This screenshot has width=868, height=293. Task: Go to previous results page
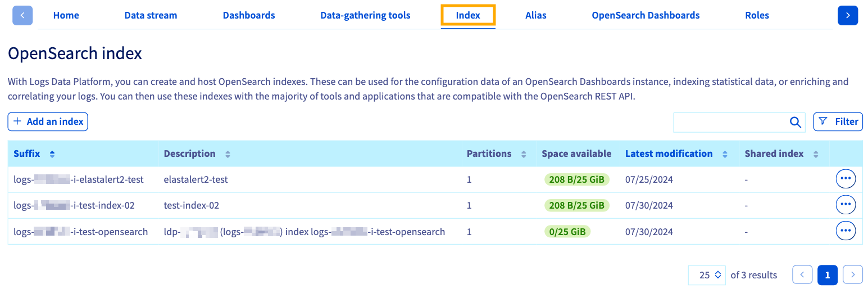802,274
